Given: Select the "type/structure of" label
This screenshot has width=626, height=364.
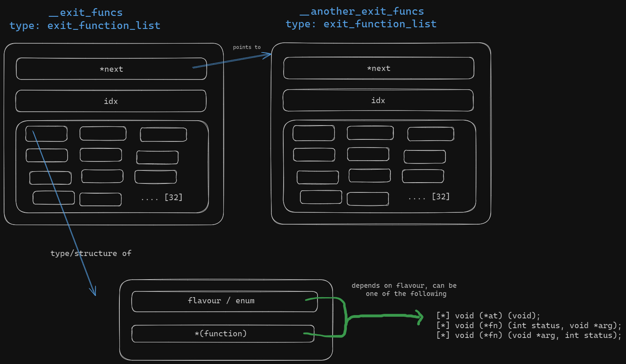Looking at the screenshot, I should 90,254.
